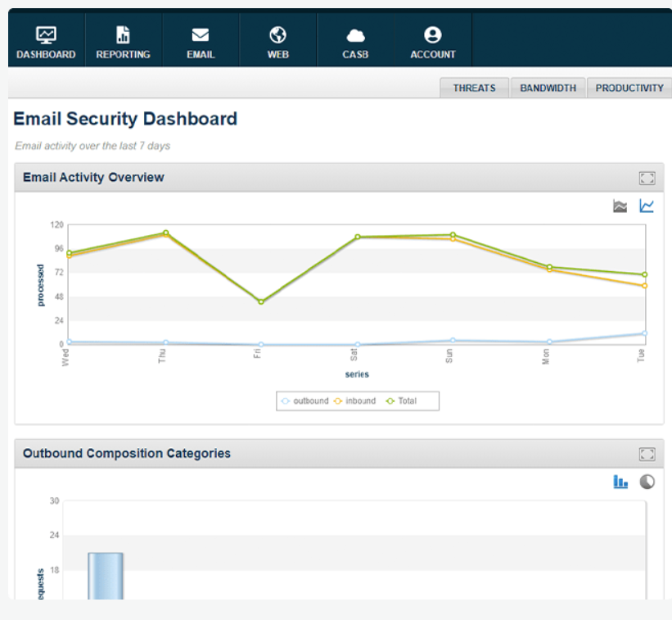This screenshot has width=672, height=620.
Task: Open the Reporting document icon
Action: pos(123,35)
